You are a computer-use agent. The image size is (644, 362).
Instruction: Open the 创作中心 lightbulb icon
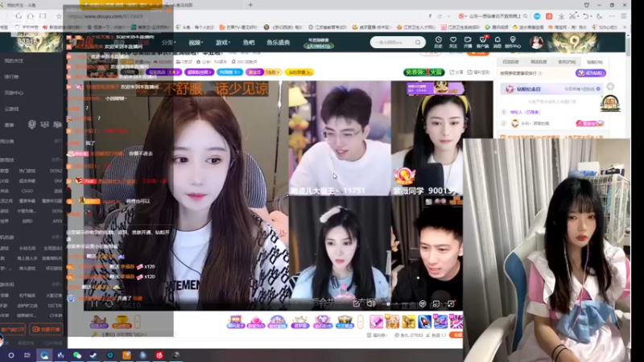513,42
